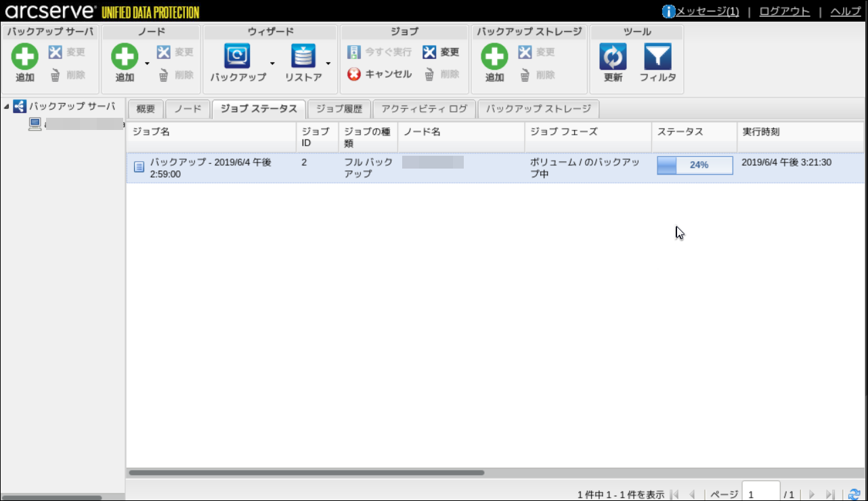868x501 pixels.
Task: Click the backup server 削除 (delete) trash icon
Action: click(56, 74)
